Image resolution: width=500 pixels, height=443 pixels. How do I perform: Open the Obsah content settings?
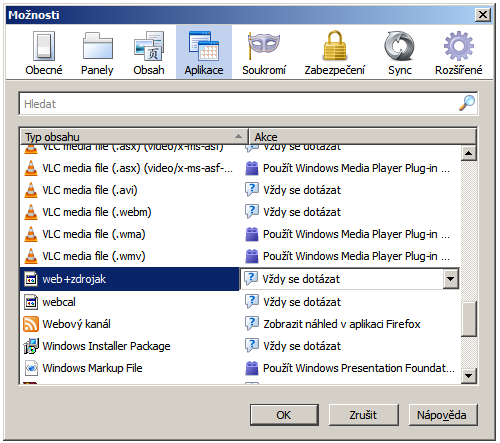coord(149,52)
